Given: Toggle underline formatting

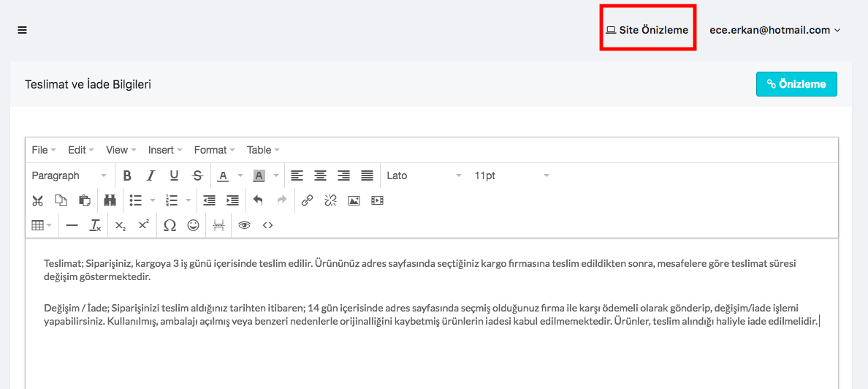Looking at the screenshot, I should [x=174, y=175].
